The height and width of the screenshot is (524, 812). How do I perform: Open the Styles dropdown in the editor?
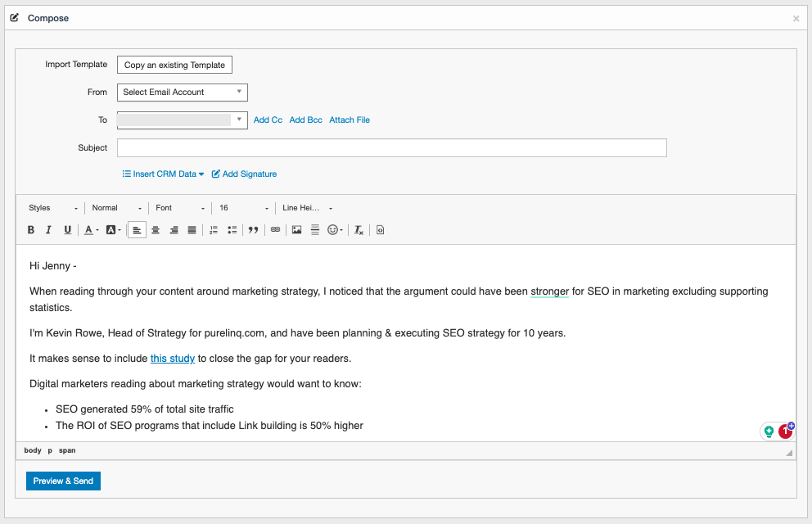pyautogui.click(x=53, y=207)
